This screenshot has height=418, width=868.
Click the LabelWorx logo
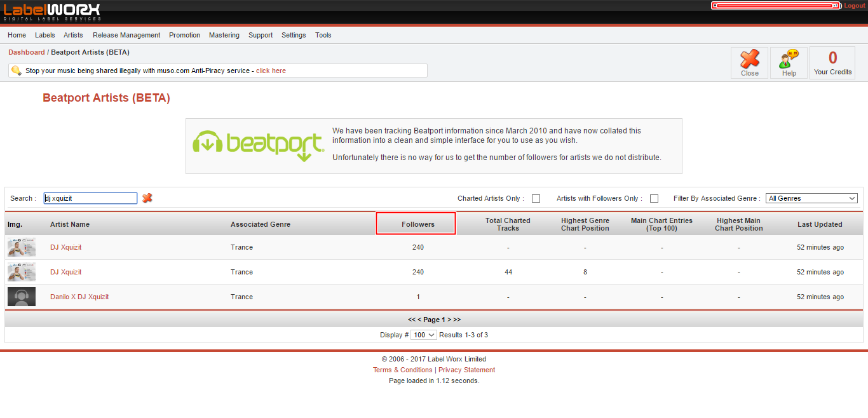click(52, 11)
